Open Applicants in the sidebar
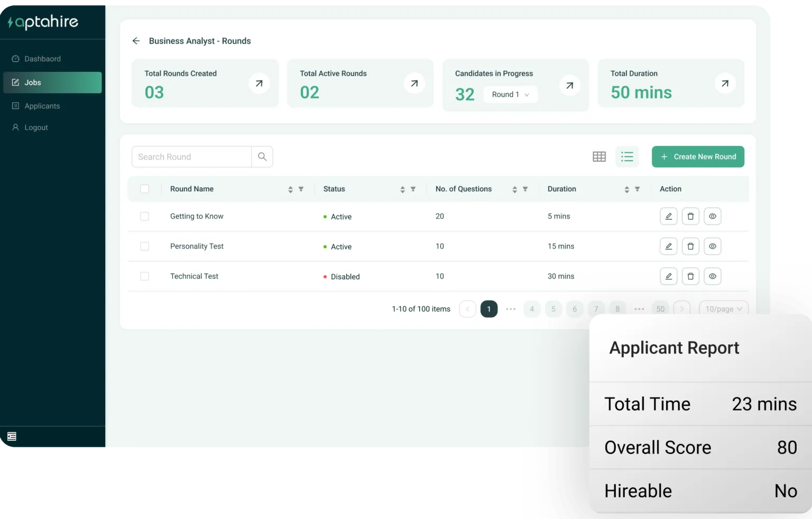812x519 pixels. pos(42,106)
